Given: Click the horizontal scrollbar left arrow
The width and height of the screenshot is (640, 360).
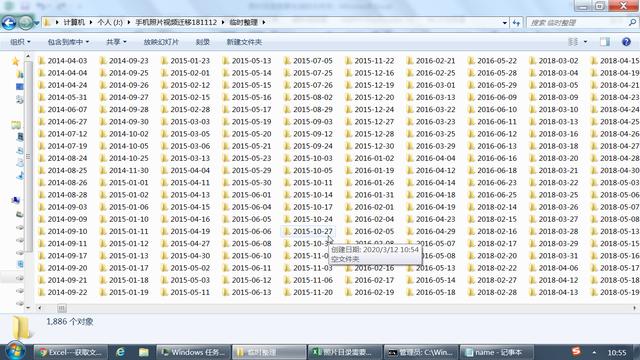Looking at the screenshot, I should pos(40,308).
